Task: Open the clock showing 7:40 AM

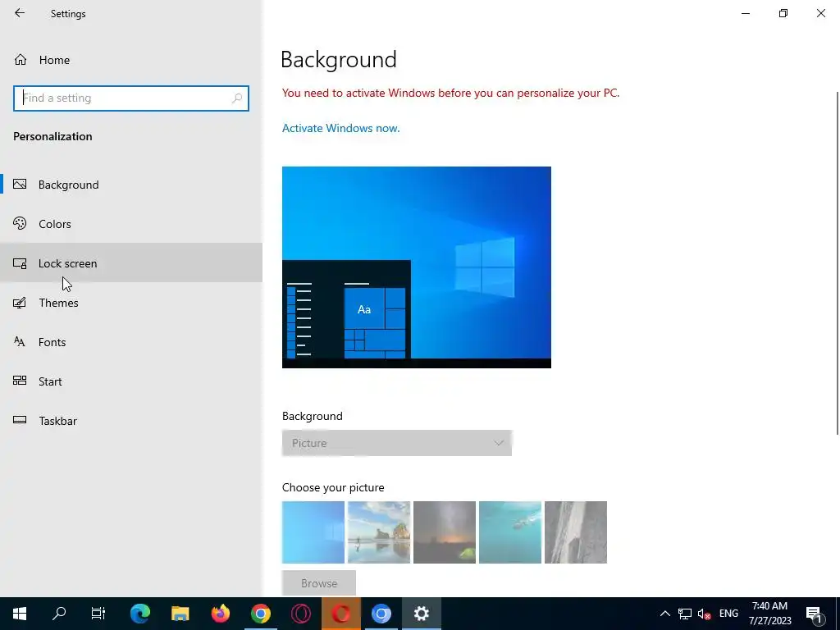Action: (769, 614)
